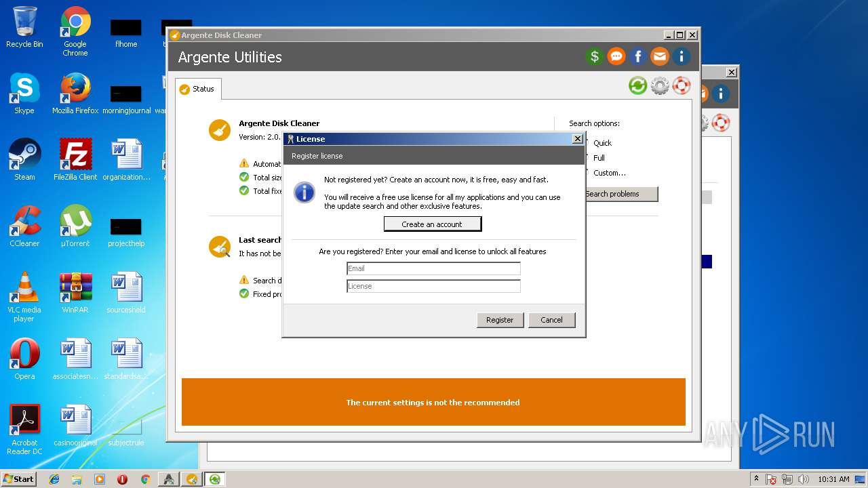
Task: Open the Google Chrome desktop shortcut
Action: pyautogui.click(x=75, y=31)
